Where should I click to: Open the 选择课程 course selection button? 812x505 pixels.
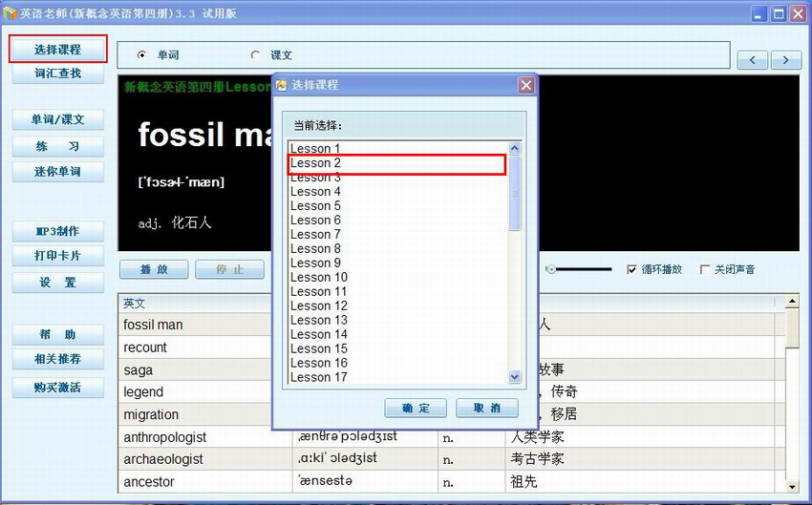[57, 49]
